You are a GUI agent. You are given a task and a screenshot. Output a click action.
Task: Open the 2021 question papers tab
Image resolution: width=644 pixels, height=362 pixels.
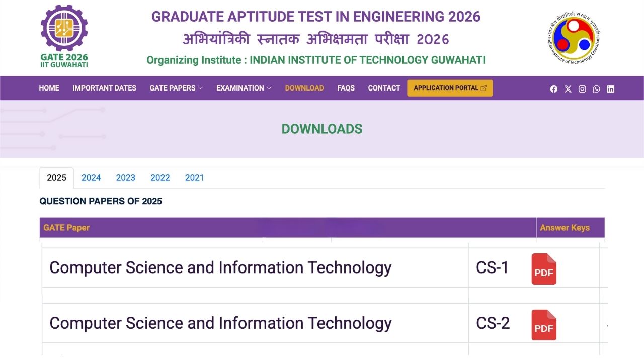[x=194, y=178]
